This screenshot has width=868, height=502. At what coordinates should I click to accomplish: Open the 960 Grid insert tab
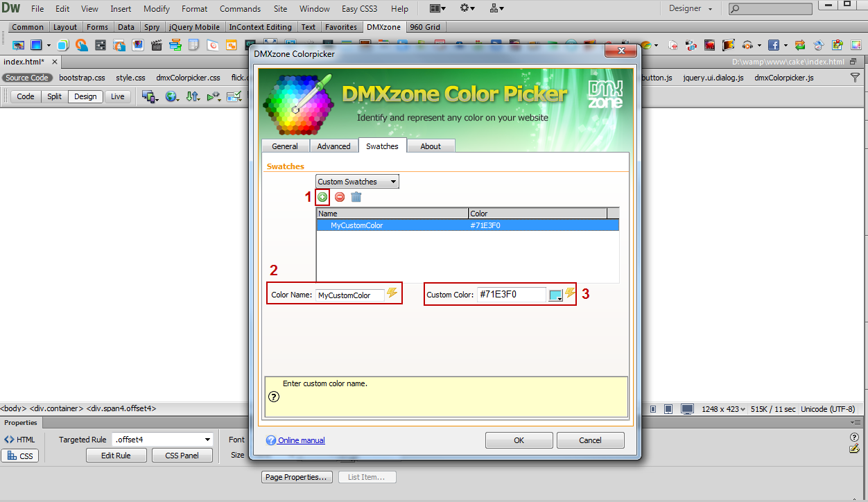(425, 27)
